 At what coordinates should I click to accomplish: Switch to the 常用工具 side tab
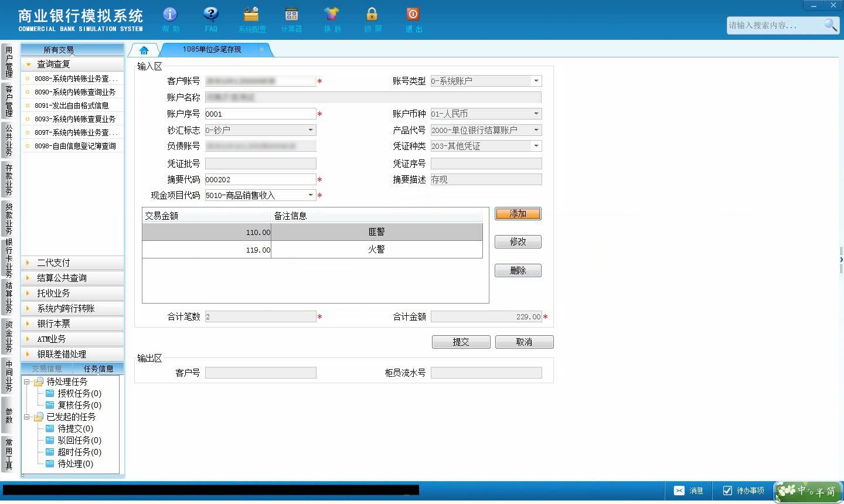pyautogui.click(x=8, y=454)
